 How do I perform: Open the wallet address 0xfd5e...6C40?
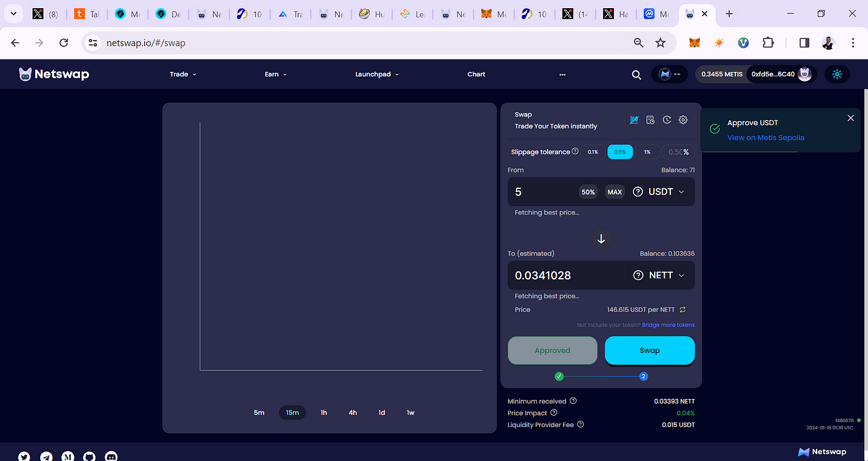pyautogui.click(x=781, y=74)
